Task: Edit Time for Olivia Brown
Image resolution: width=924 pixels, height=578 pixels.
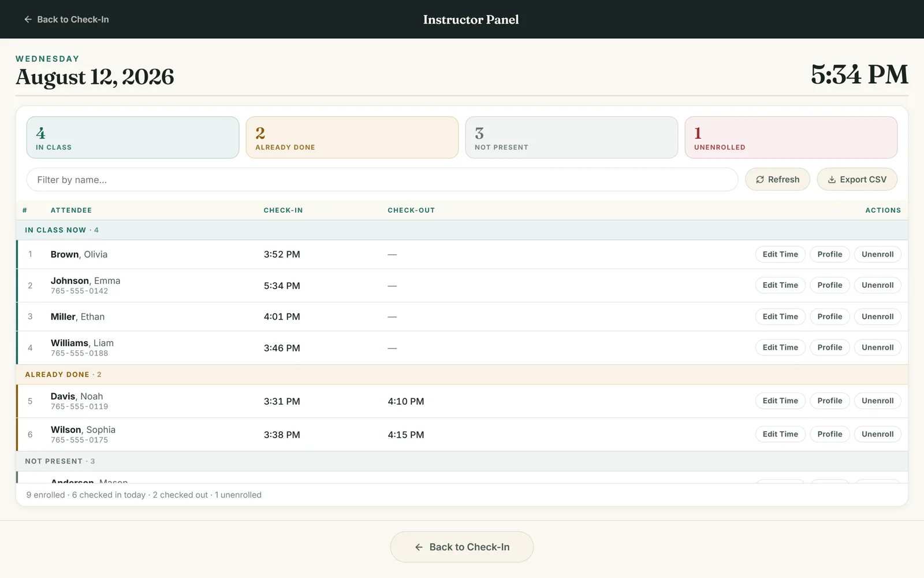Action: coord(780,254)
